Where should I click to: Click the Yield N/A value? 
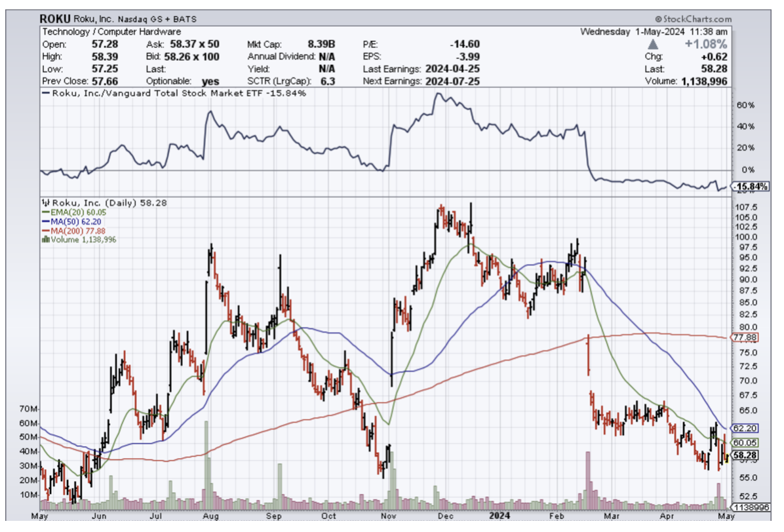click(327, 69)
